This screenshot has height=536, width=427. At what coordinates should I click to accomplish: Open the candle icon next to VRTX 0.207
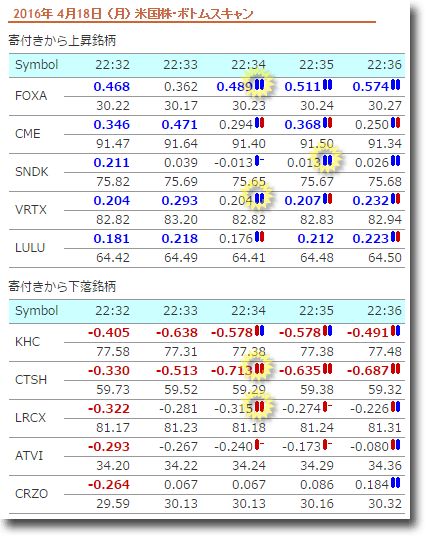(x=328, y=198)
